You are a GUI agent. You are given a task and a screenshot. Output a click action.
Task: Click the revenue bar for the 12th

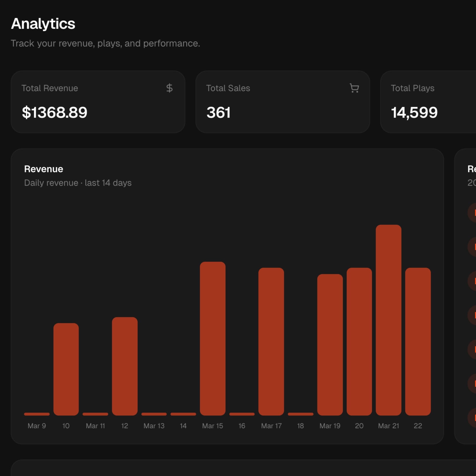tap(125, 366)
